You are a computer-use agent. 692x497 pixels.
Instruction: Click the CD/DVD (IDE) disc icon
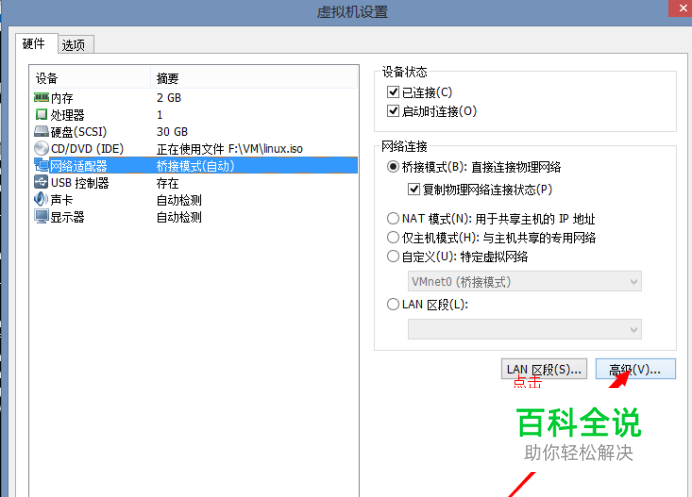(x=41, y=148)
